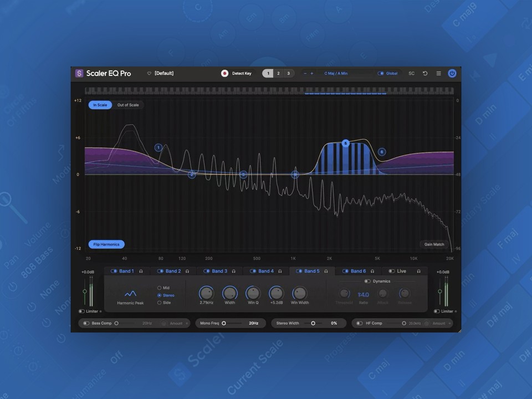532x399 pixels.
Task: Toggle the Global switch
Action: point(381,73)
